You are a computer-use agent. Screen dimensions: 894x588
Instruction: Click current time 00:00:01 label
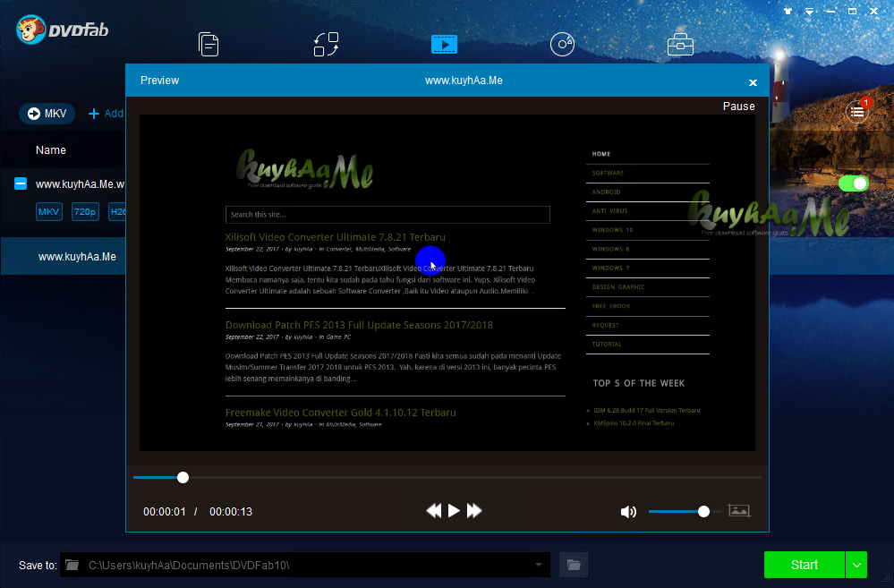(x=164, y=512)
